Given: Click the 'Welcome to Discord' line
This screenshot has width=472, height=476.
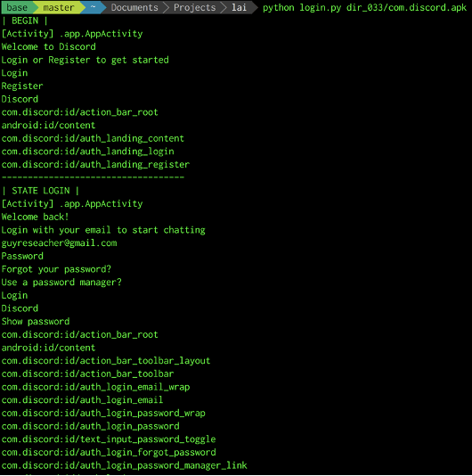Looking at the screenshot, I should tap(48, 46).
